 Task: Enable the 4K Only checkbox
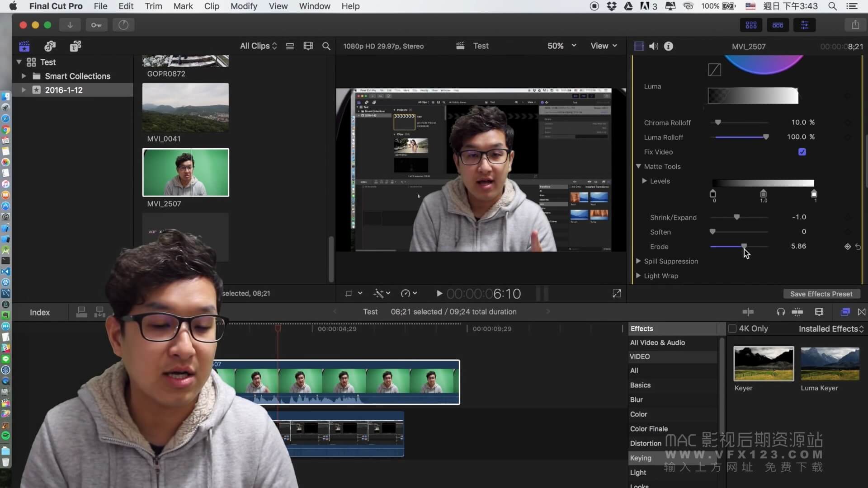coord(732,328)
